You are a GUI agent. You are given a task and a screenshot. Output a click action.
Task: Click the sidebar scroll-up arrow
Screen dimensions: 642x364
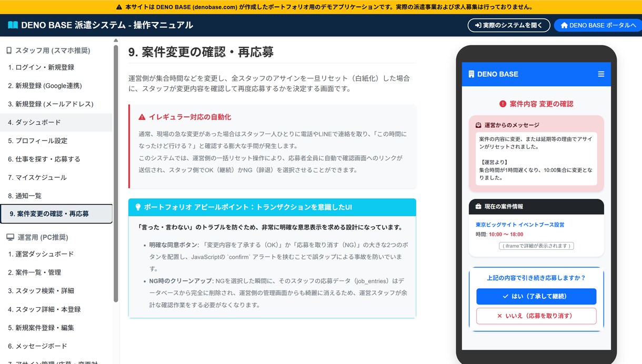[x=116, y=40]
